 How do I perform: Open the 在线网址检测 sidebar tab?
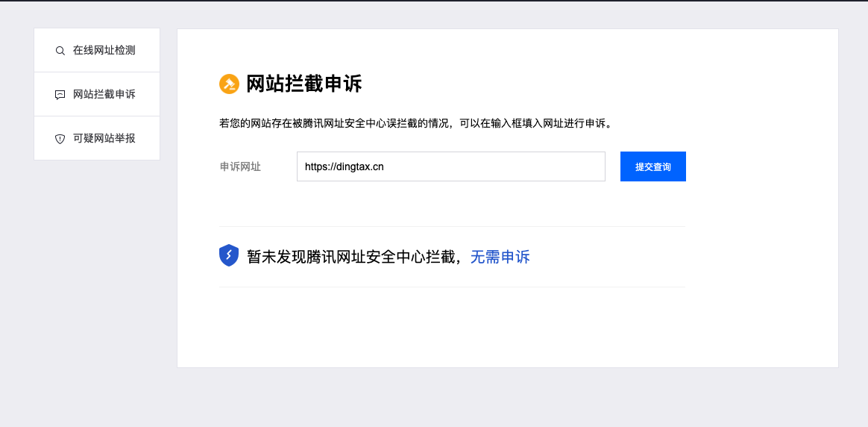[97, 51]
